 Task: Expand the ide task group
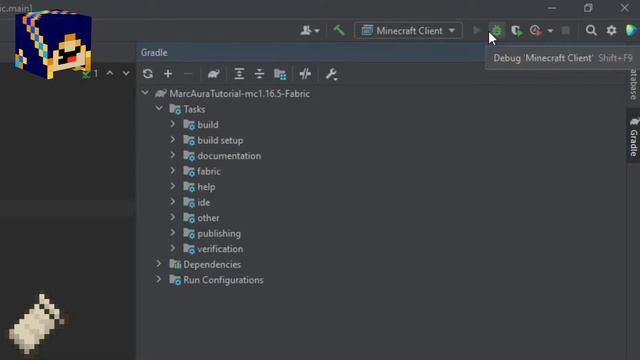(x=173, y=202)
